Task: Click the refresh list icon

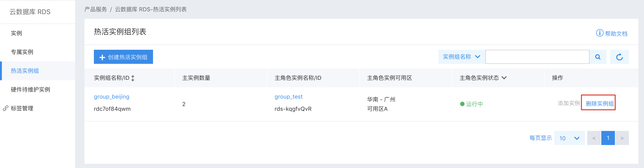Action: [x=619, y=57]
